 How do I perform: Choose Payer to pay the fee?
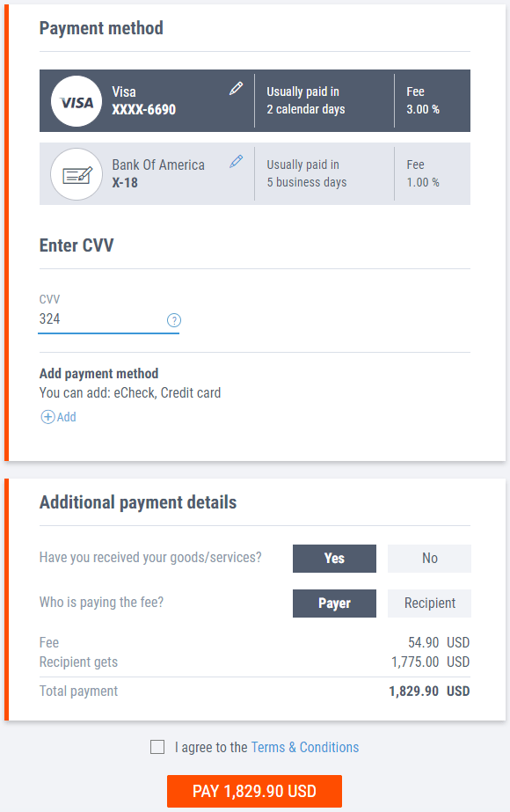(x=334, y=603)
